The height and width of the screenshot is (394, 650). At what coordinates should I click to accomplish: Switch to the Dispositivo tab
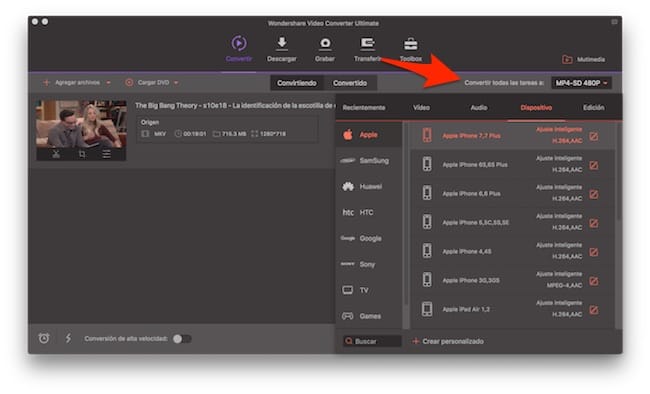536,108
